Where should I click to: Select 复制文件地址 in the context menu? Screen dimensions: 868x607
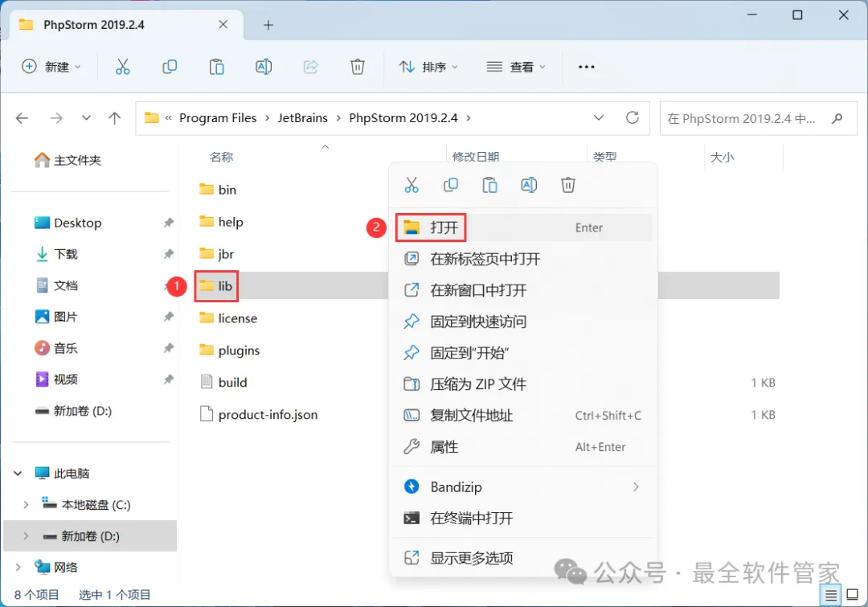(522, 416)
